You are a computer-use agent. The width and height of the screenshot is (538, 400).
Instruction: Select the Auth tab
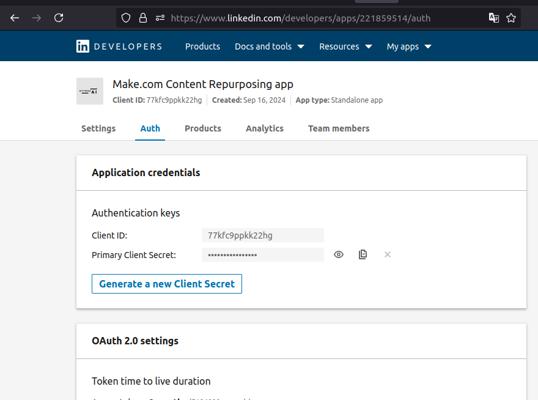[x=150, y=129]
